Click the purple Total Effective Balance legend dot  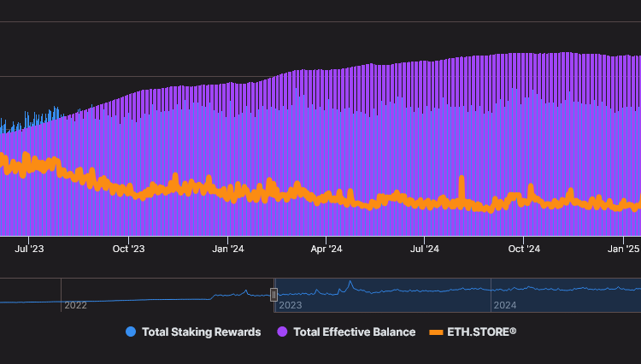pos(282,332)
